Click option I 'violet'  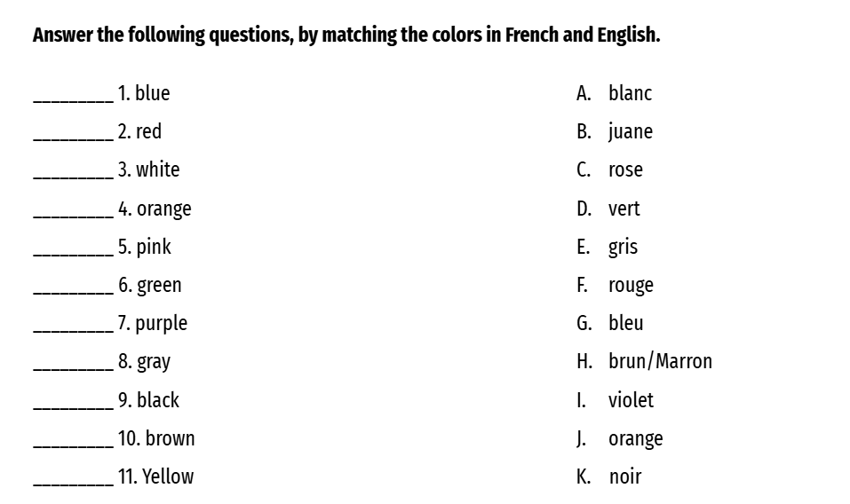click(631, 400)
